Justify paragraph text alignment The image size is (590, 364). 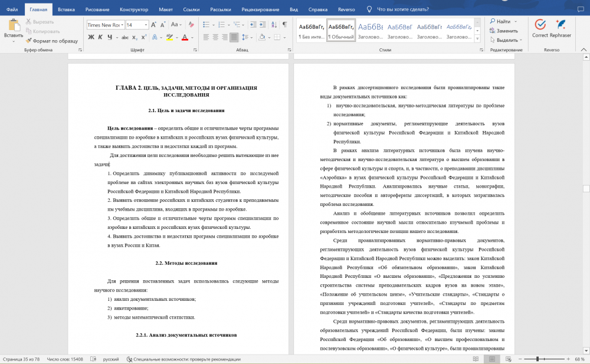(234, 37)
